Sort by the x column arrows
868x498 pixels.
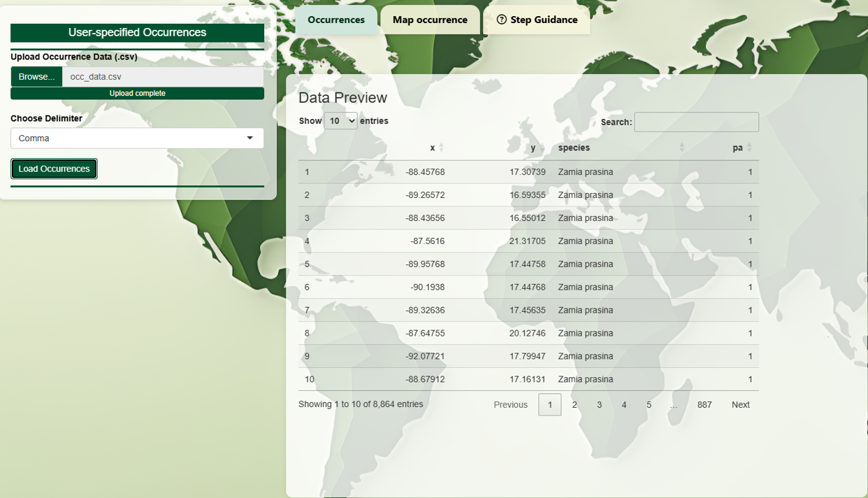(441, 148)
